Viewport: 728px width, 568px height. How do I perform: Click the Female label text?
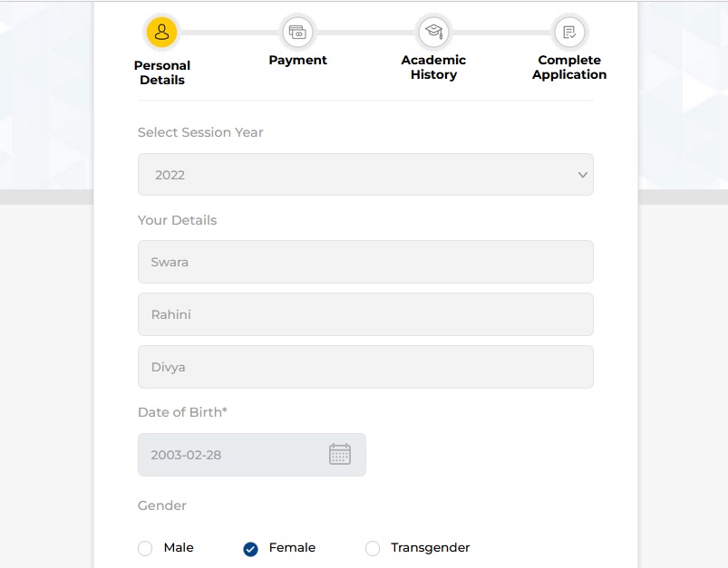click(x=292, y=547)
